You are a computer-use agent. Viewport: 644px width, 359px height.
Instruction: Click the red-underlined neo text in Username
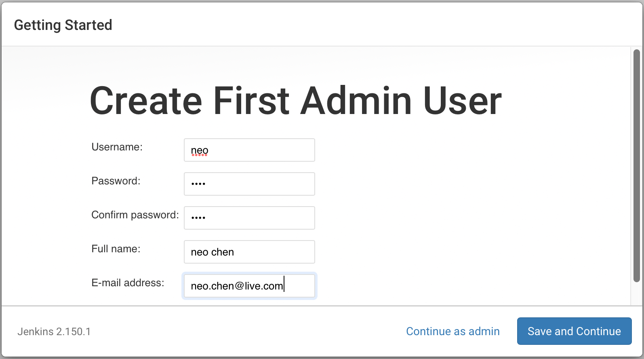click(200, 150)
